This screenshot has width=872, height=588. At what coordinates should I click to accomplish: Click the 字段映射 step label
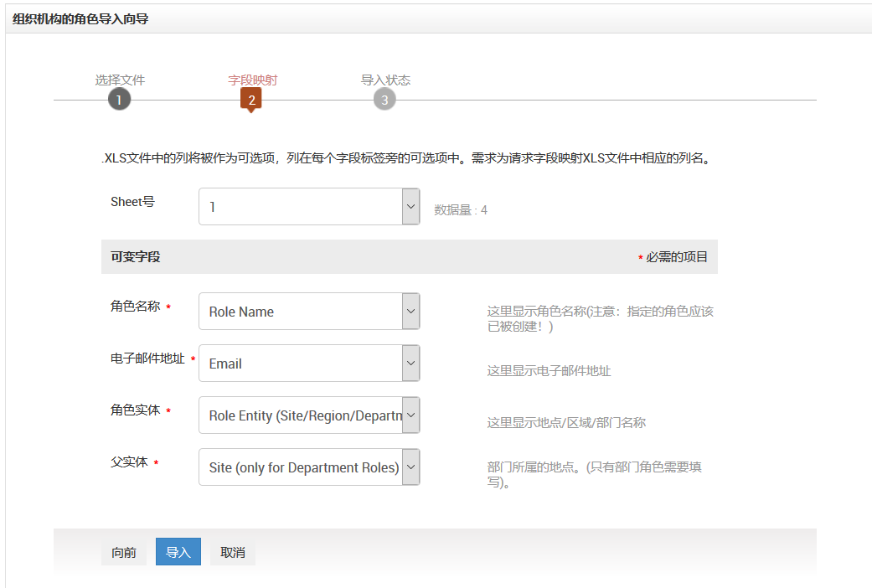click(252, 80)
